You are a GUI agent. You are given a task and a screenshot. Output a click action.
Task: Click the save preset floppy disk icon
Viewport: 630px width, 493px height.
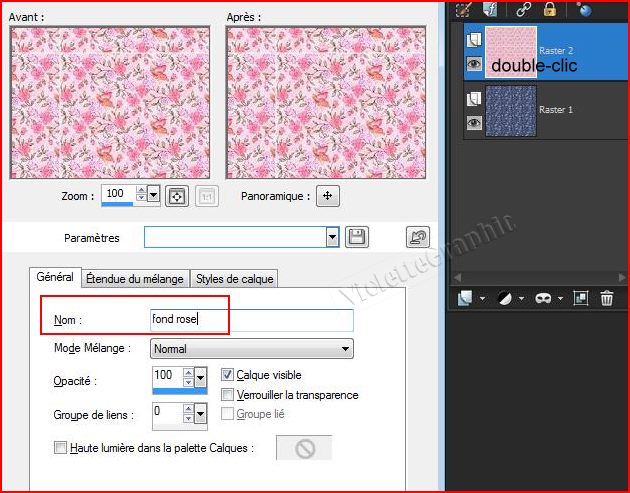pyautogui.click(x=357, y=237)
